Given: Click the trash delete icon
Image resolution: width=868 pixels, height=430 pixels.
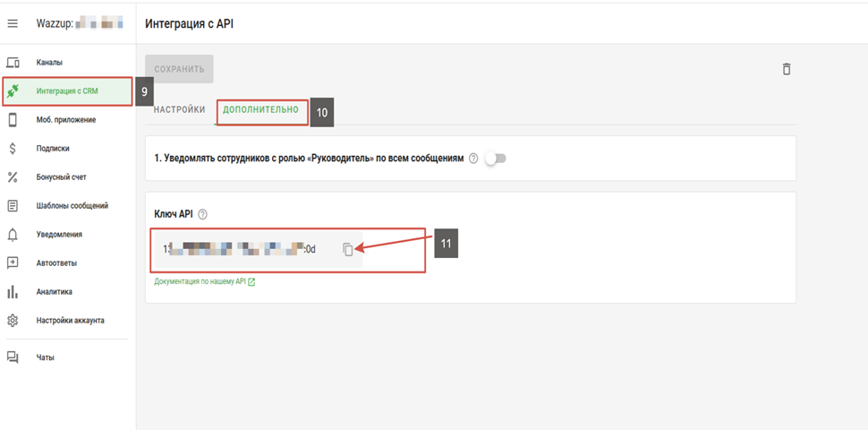Looking at the screenshot, I should (x=786, y=69).
